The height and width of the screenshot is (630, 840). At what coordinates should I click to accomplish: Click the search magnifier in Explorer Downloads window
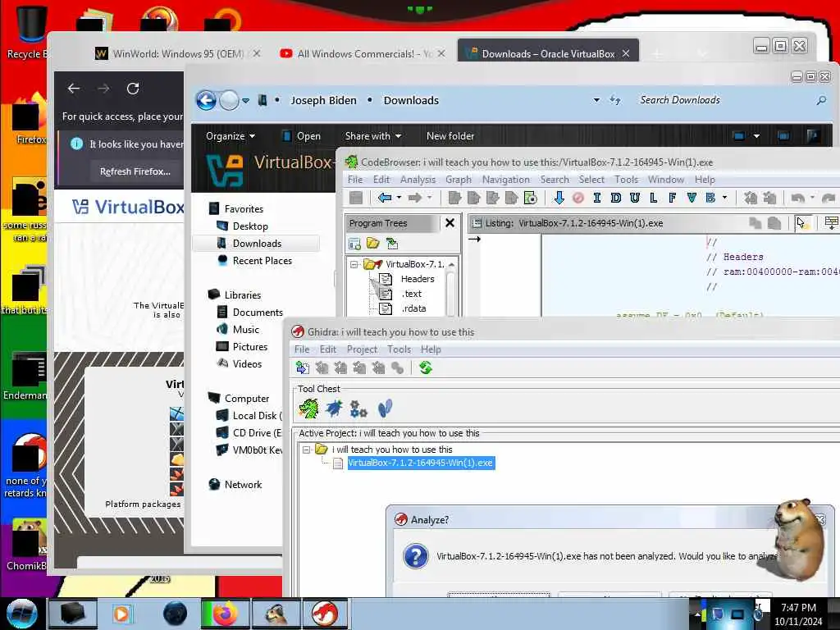tap(820, 100)
